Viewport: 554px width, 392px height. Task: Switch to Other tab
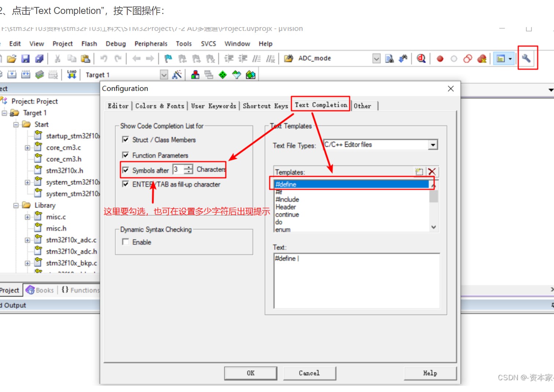(x=362, y=106)
